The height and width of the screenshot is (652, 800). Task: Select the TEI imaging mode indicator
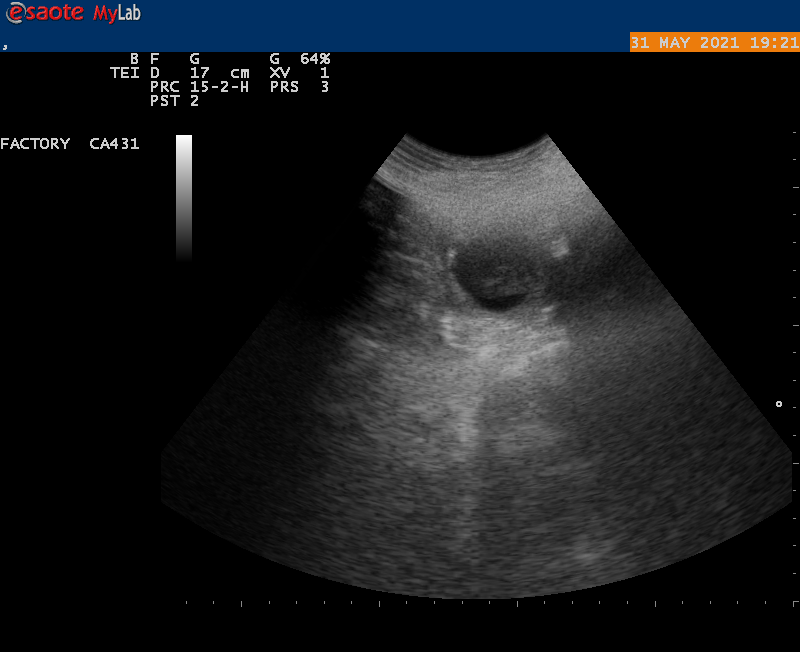[x=124, y=73]
